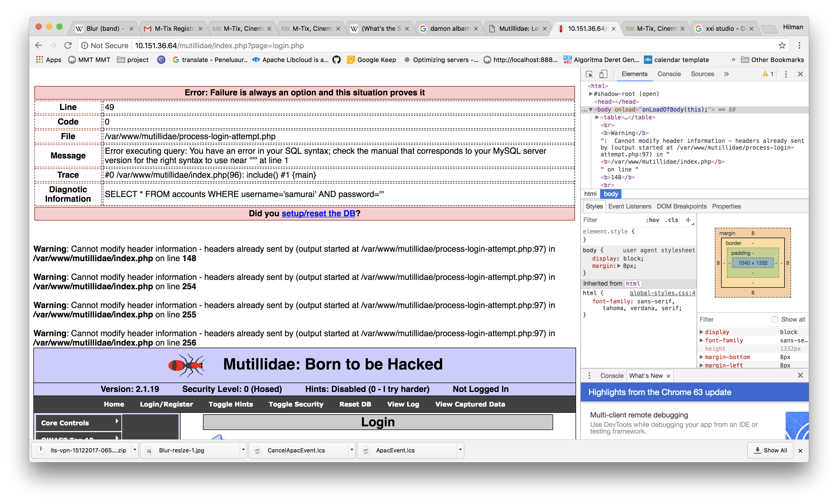838x504 pixels.
Task: Bookmark this page with star icon
Action: [782, 46]
